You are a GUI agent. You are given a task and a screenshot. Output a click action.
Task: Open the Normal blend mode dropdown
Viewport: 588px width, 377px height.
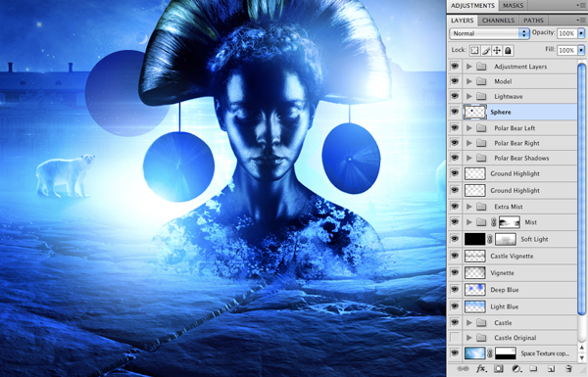pyautogui.click(x=489, y=33)
